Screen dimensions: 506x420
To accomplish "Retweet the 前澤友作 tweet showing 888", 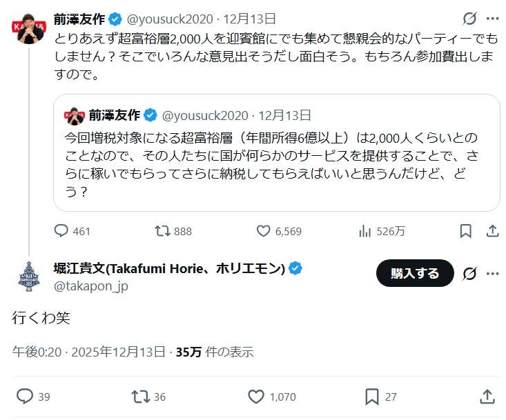I will tap(162, 231).
